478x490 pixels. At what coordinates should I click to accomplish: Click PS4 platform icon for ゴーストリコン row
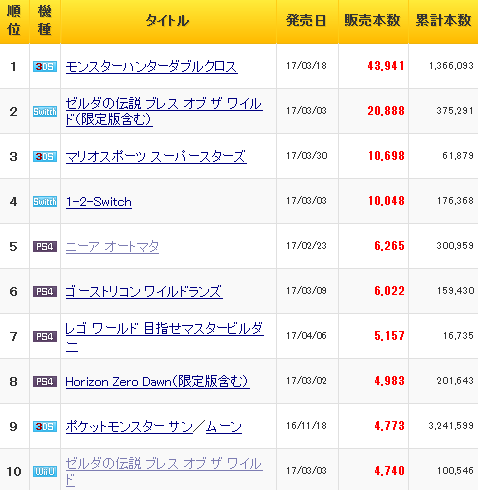tap(45, 292)
